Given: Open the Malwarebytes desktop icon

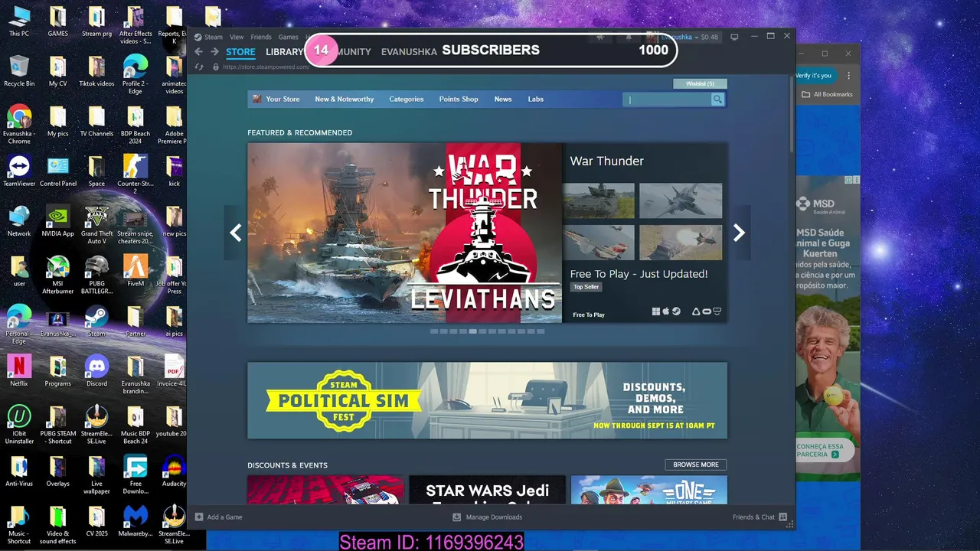Looking at the screenshot, I should point(136,520).
